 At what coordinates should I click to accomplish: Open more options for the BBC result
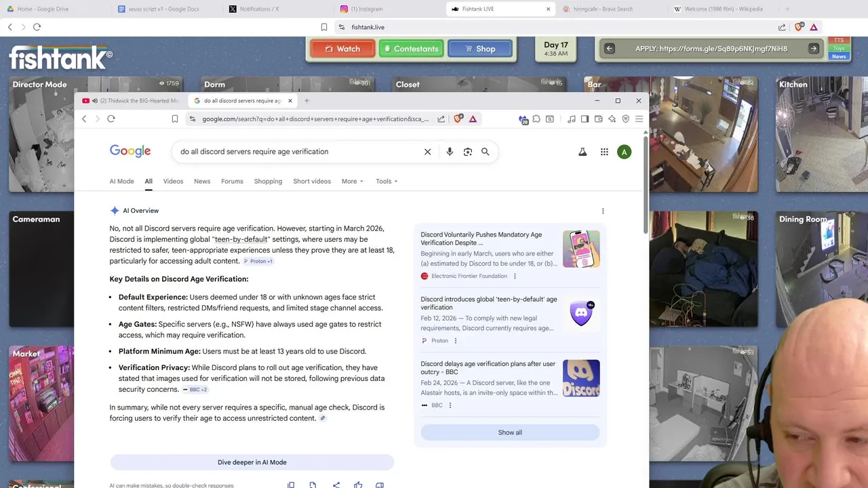(x=450, y=405)
